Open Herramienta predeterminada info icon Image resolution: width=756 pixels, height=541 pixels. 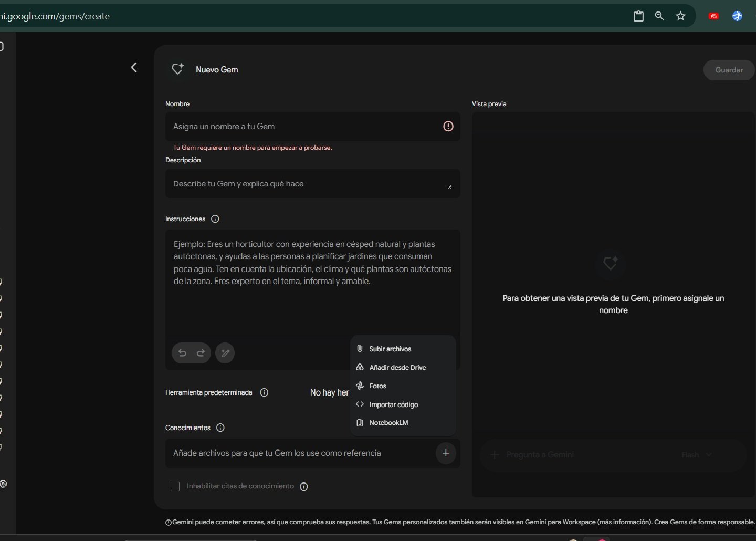(264, 392)
